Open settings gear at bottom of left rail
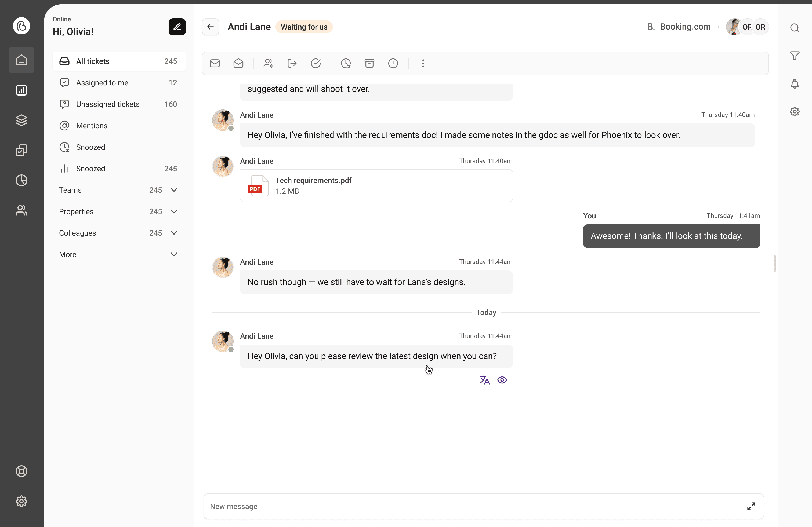Viewport: 812px width, 527px height. tap(21, 501)
